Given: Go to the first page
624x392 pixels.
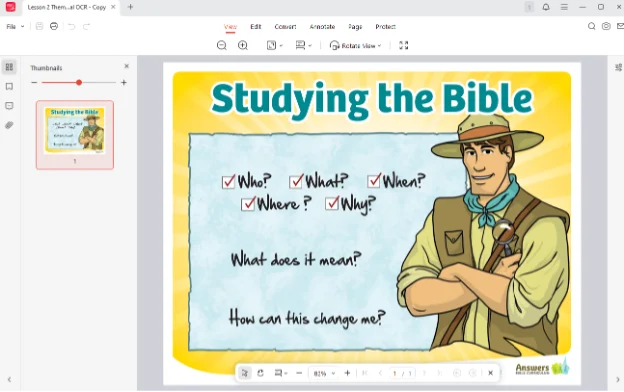Looking at the screenshot, I should click(x=365, y=373).
